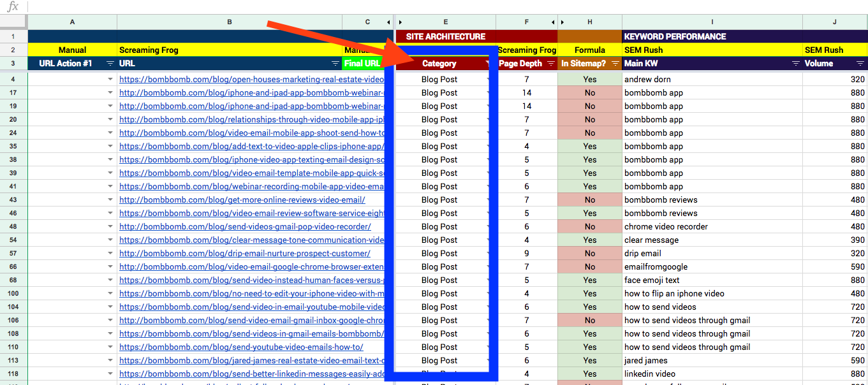Image resolution: width=868 pixels, height=385 pixels.
Task: Click the formula bar input field
Action: 446,6
